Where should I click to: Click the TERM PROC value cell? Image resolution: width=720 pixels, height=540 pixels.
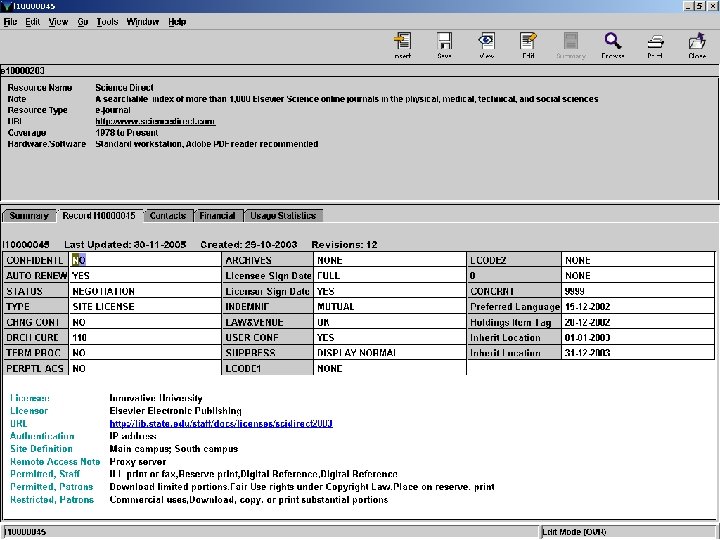145,353
